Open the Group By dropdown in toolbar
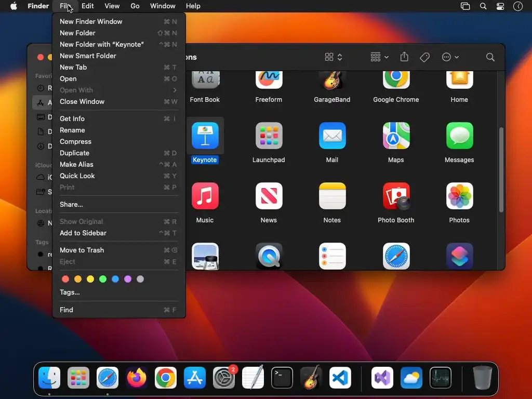This screenshot has height=399, width=532. click(x=379, y=57)
